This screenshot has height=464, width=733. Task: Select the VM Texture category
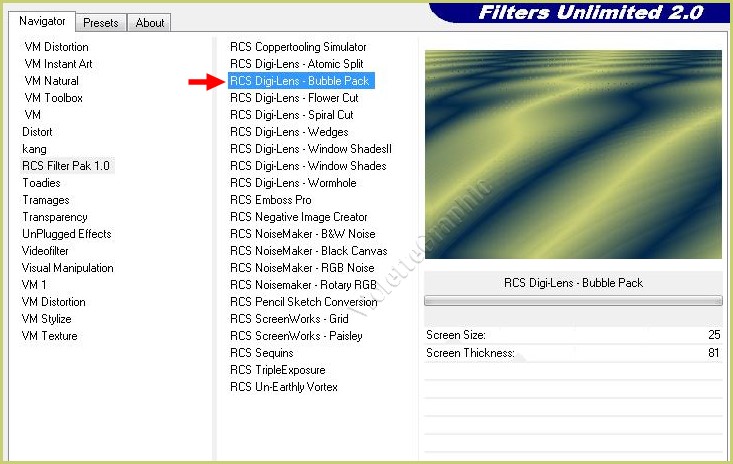pos(50,336)
